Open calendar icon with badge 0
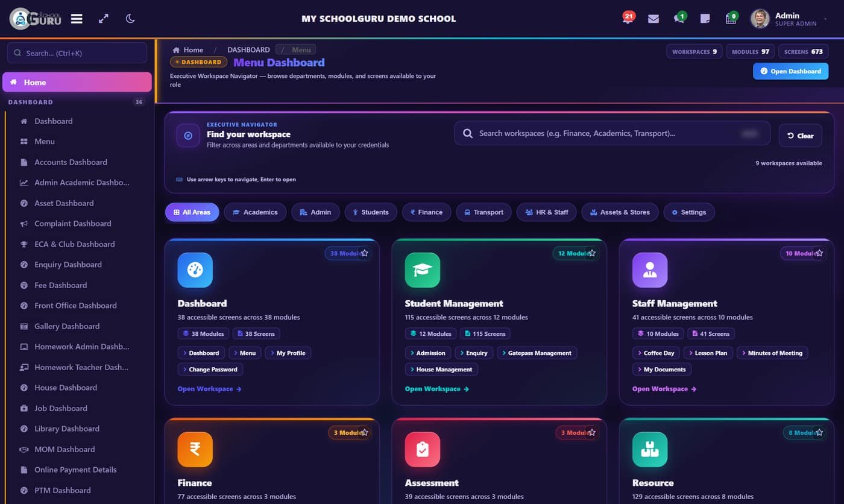 pyautogui.click(x=731, y=18)
